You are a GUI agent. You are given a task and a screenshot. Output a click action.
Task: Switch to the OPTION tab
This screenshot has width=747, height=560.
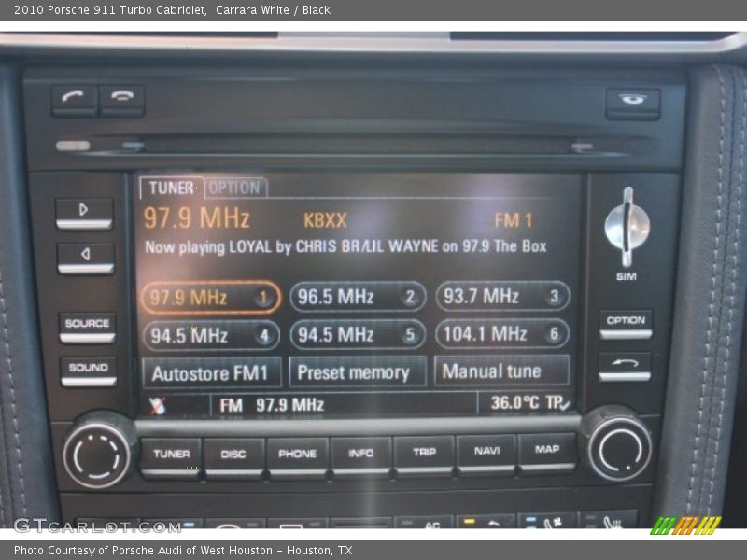point(235,188)
